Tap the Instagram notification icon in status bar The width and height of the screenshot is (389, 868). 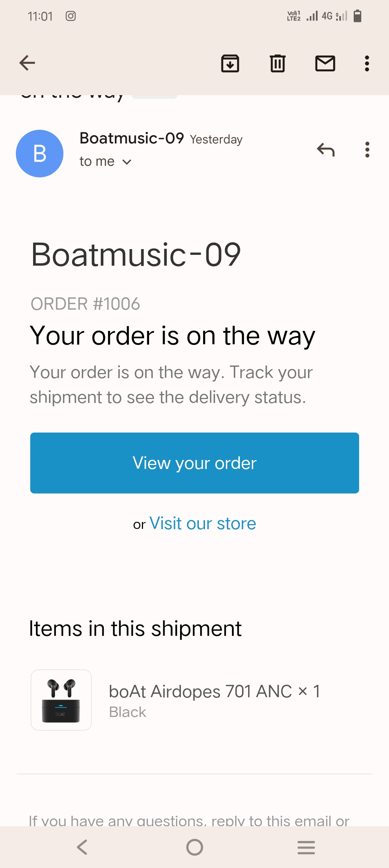click(71, 16)
